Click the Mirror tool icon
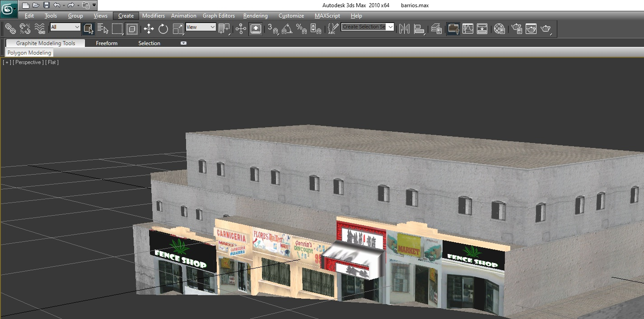The image size is (644, 319). [x=404, y=29]
